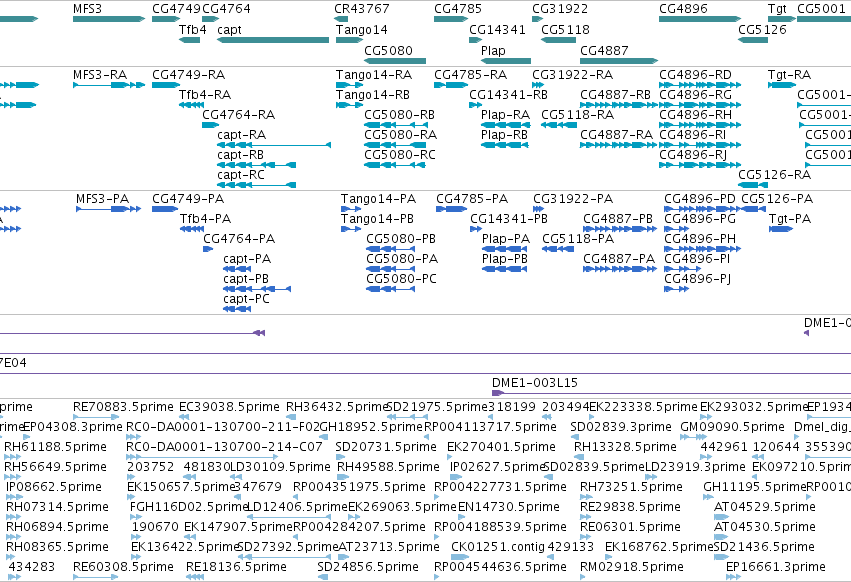
Task: Click the CG5126 gene label
Action: (762, 30)
